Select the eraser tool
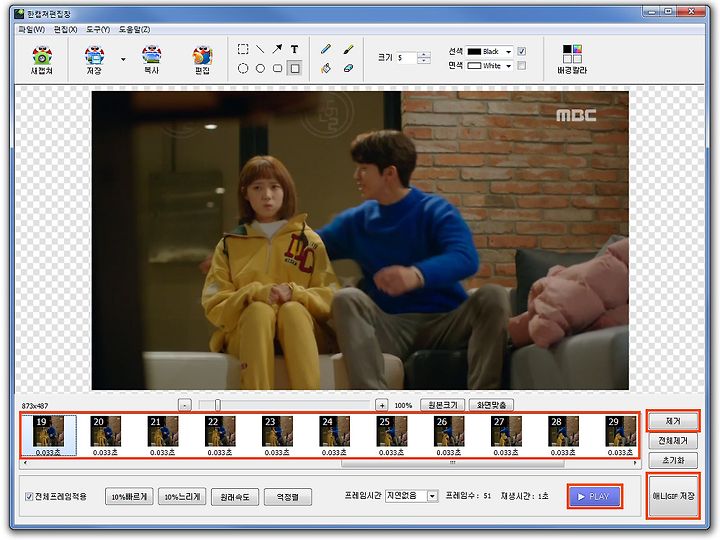The width and height of the screenshot is (720, 540). [349, 68]
